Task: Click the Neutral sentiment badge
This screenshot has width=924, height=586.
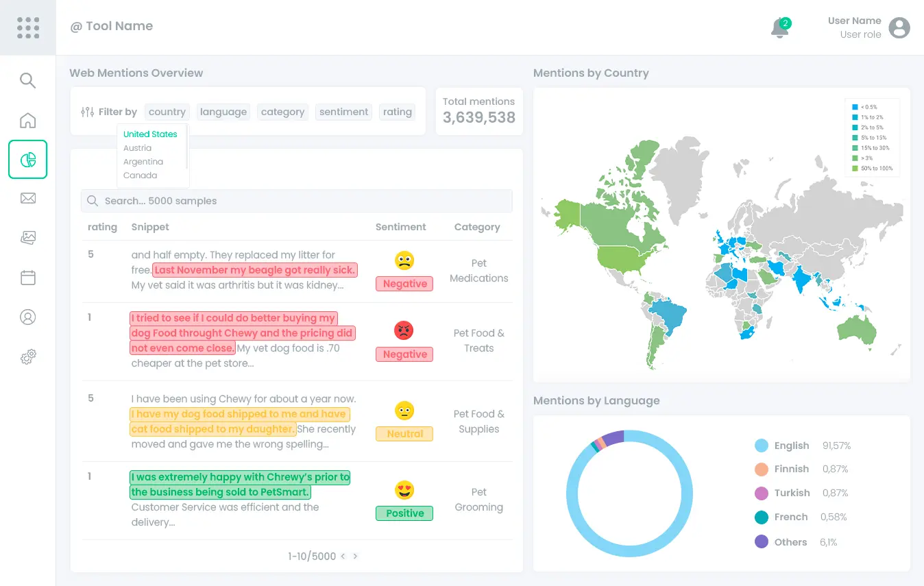Action: pyautogui.click(x=404, y=434)
